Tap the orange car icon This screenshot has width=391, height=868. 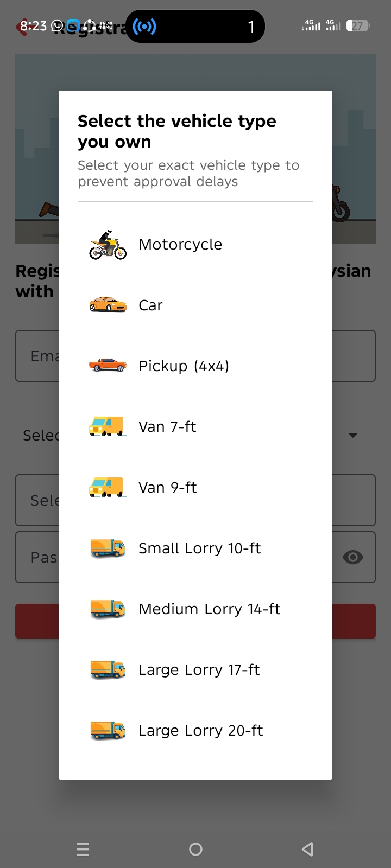108,305
